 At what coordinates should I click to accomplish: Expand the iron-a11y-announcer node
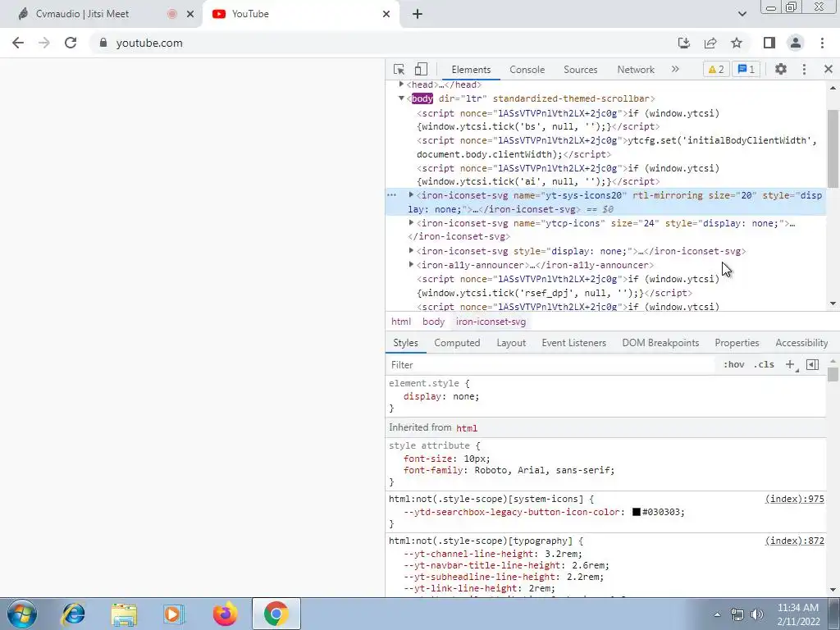(x=412, y=265)
